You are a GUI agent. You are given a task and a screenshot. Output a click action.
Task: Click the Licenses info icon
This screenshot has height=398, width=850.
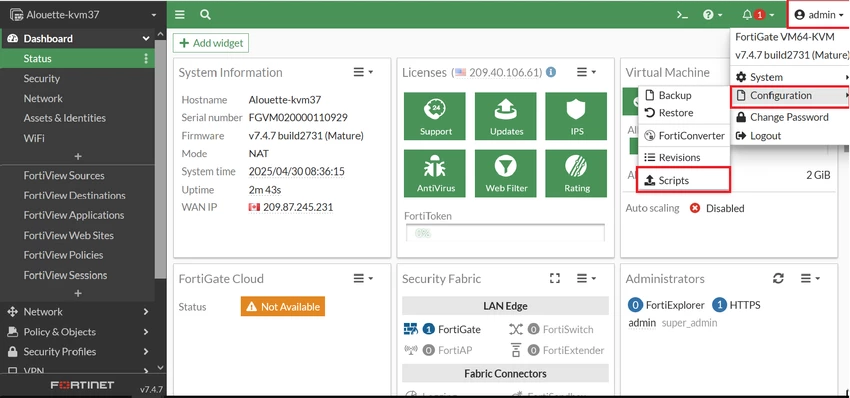point(551,72)
